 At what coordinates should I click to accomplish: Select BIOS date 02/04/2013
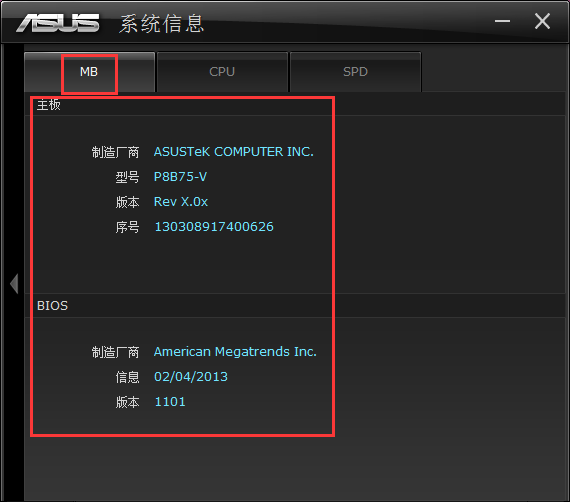[x=191, y=377]
